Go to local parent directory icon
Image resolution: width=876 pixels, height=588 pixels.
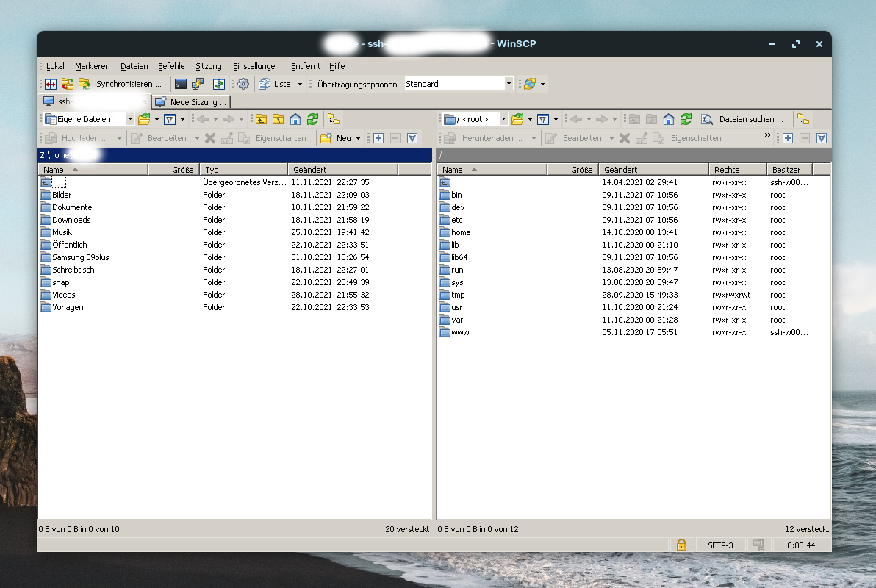click(x=261, y=119)
